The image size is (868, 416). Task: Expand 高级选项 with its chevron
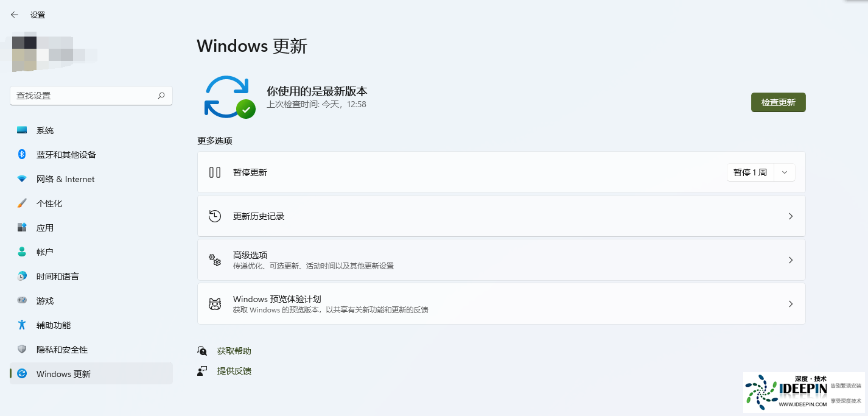(791, 260)
